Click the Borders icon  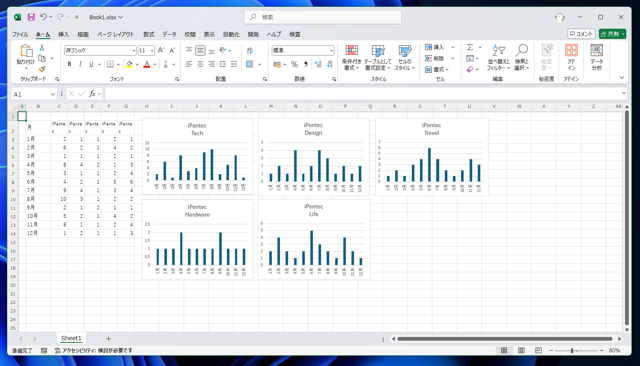tap(110, 64)
